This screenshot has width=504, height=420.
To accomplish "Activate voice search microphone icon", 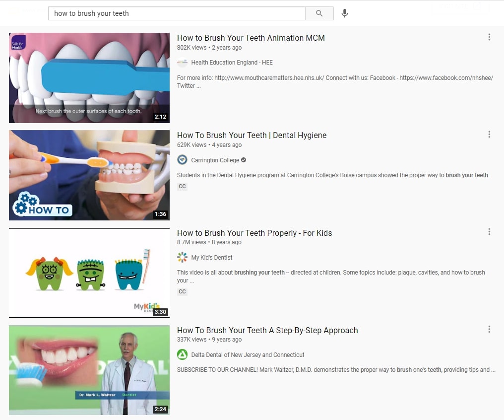I will click(345, 13).
